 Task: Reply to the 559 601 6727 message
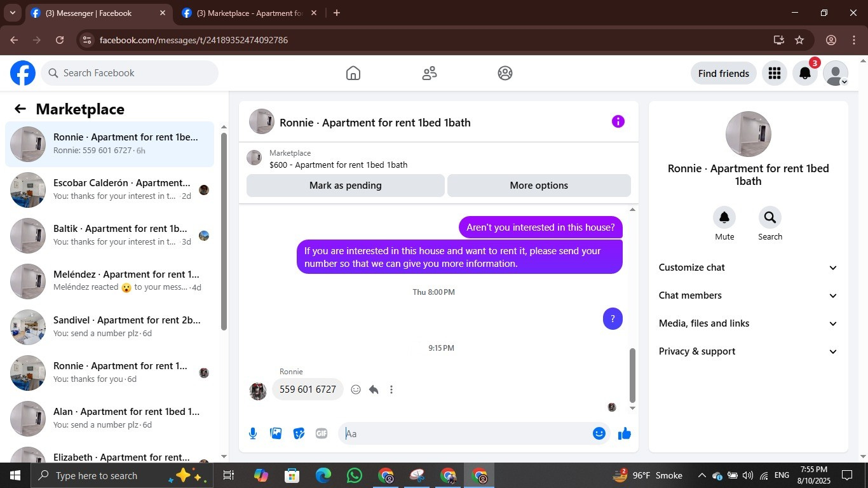(374, 390)
